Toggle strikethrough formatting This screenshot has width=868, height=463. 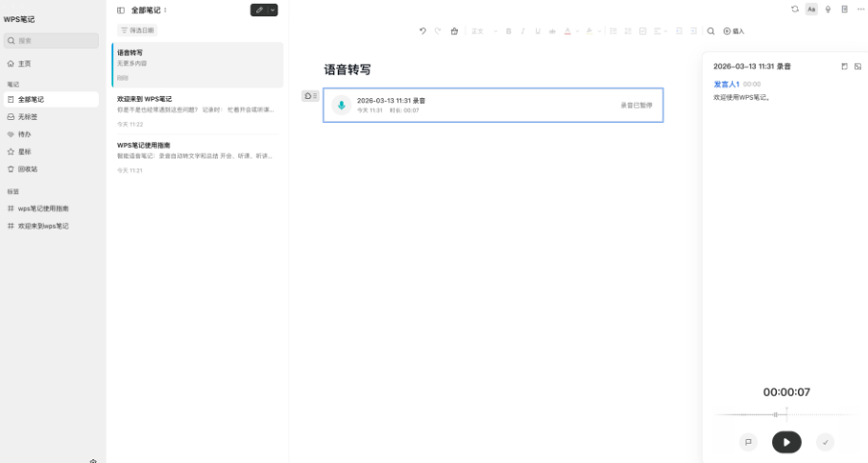(x=552, y=31)
